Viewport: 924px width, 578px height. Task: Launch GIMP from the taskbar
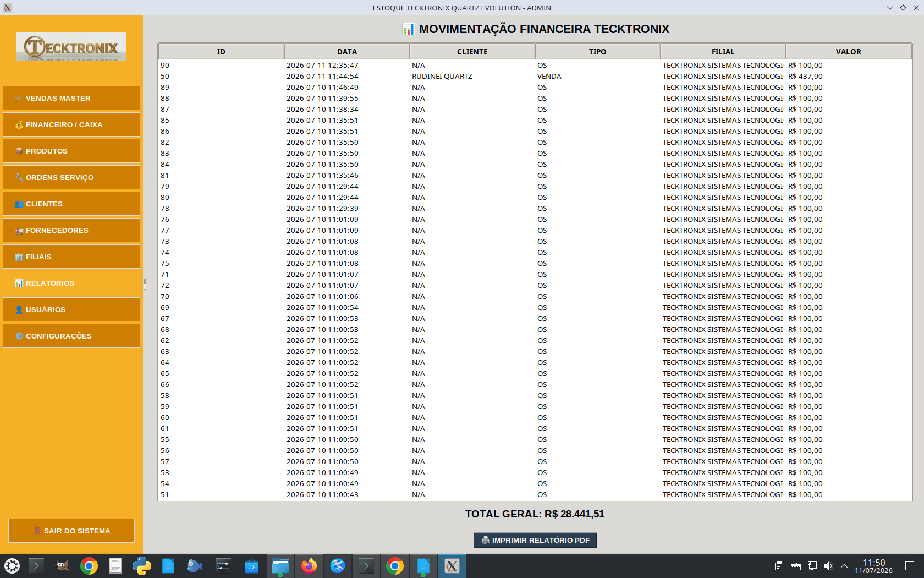pos(63,566)
